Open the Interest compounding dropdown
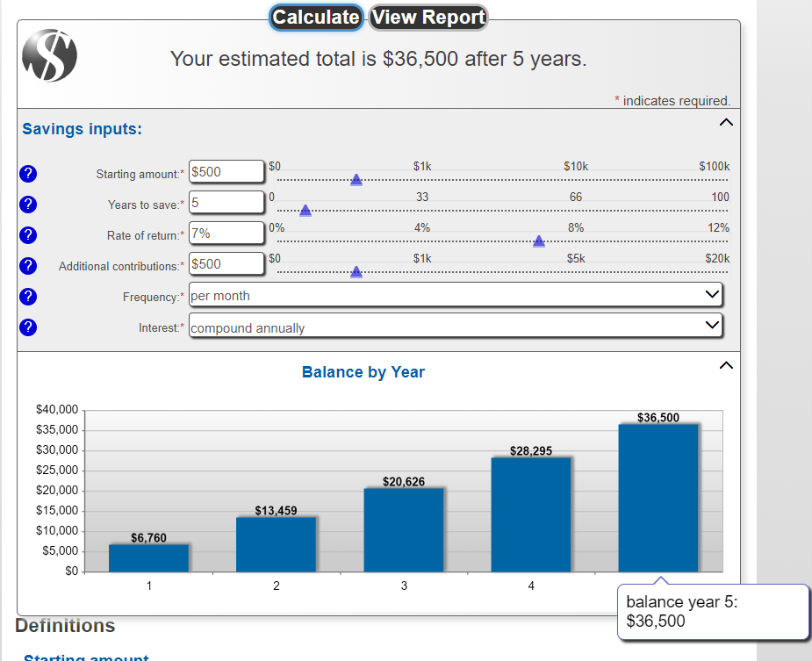The image size is (812, 661). 456,327
